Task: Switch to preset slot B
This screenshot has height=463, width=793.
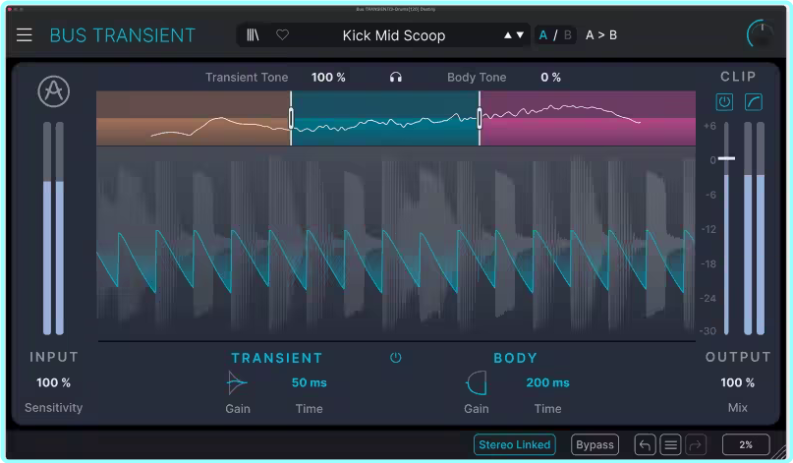Action: click(567, 35)
